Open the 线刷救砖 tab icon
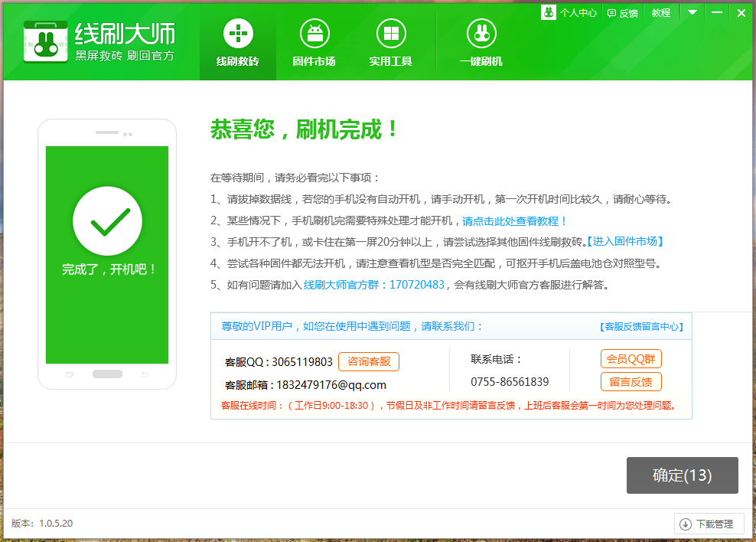This screenshot has width=756, height=542. tap(238, 34)
